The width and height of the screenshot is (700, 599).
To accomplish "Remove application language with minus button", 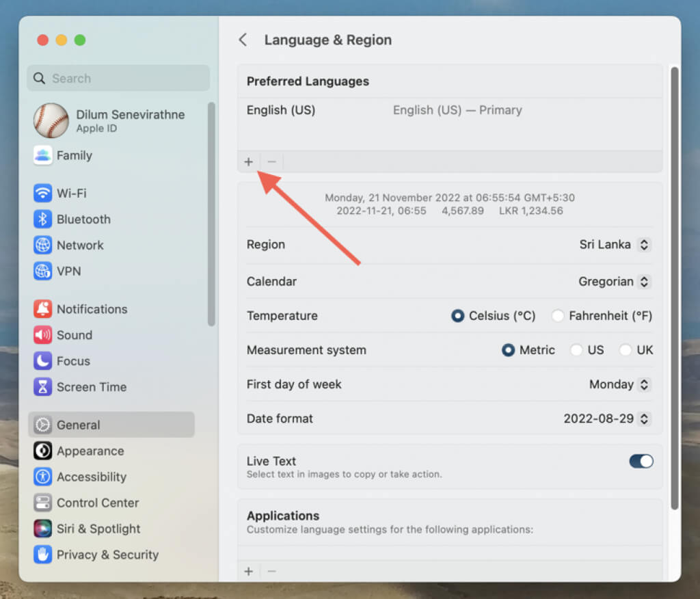I will coord(271,571).
